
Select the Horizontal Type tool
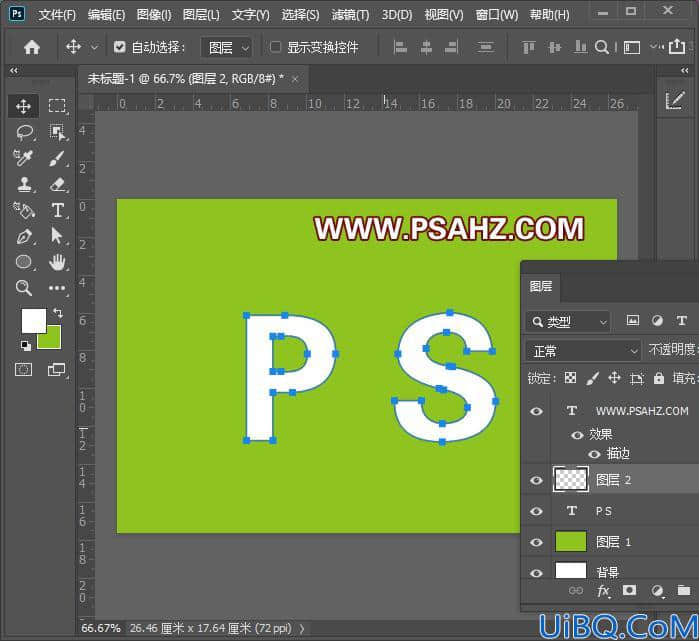point(58,210)
